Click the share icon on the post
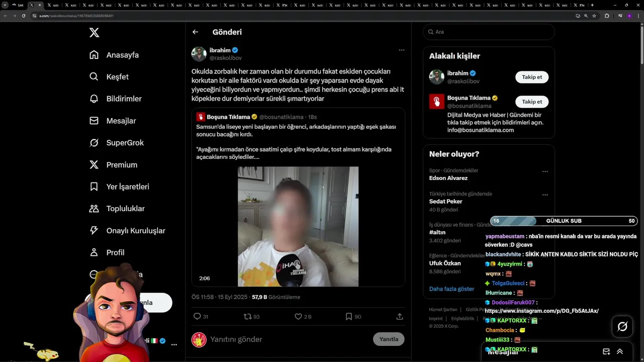Viewport: 644px width, 362px height. (x=399, y=316)
